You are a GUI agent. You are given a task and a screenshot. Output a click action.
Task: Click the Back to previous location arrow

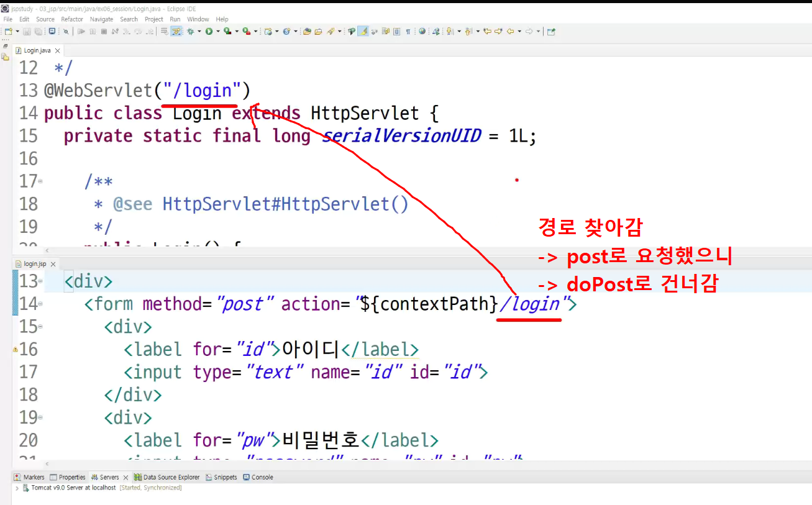click(x=510, y=31)
